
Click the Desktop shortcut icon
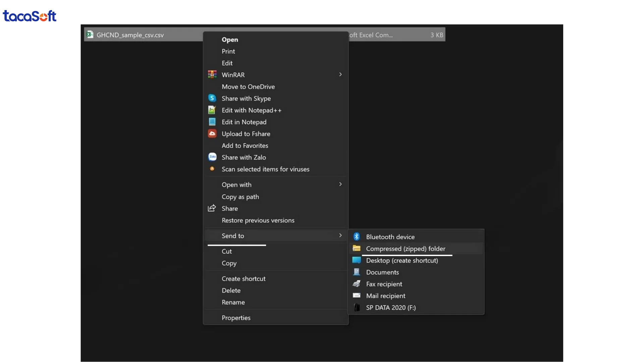click(357, 260)
